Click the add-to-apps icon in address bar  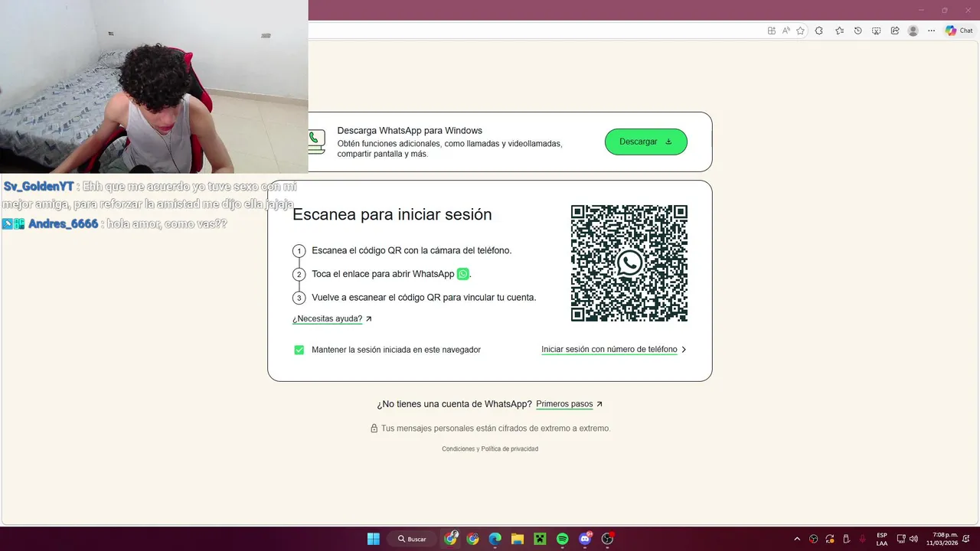772,31
